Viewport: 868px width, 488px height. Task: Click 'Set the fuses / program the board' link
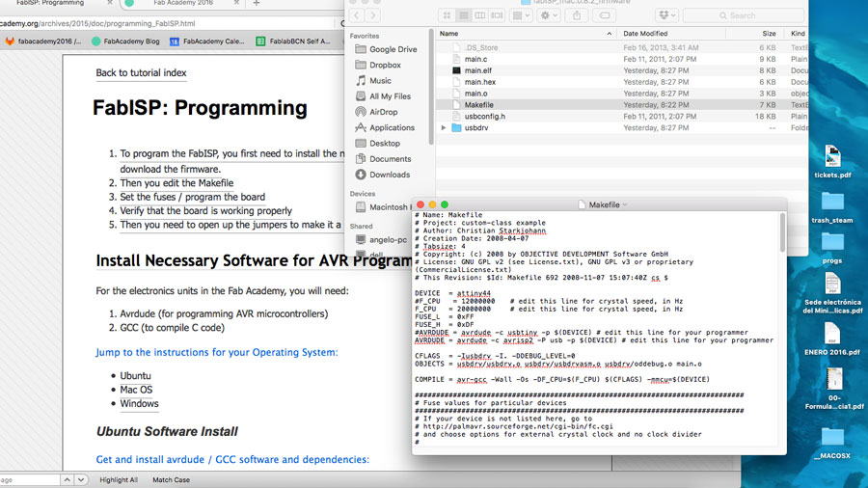193,197
